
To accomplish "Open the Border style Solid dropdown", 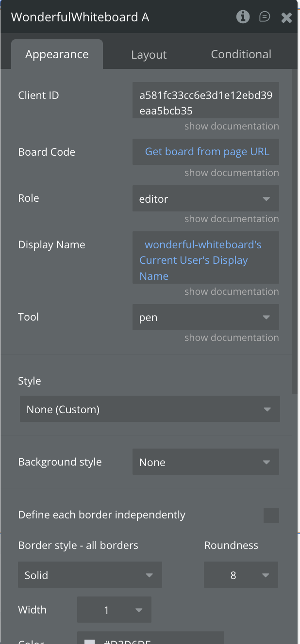I will tap(90, 575).
